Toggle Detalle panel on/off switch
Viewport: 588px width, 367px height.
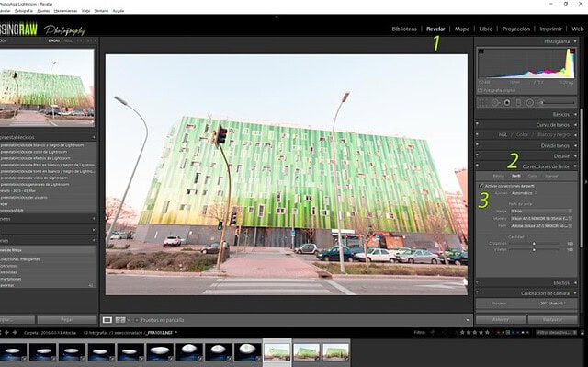(478, 155)
